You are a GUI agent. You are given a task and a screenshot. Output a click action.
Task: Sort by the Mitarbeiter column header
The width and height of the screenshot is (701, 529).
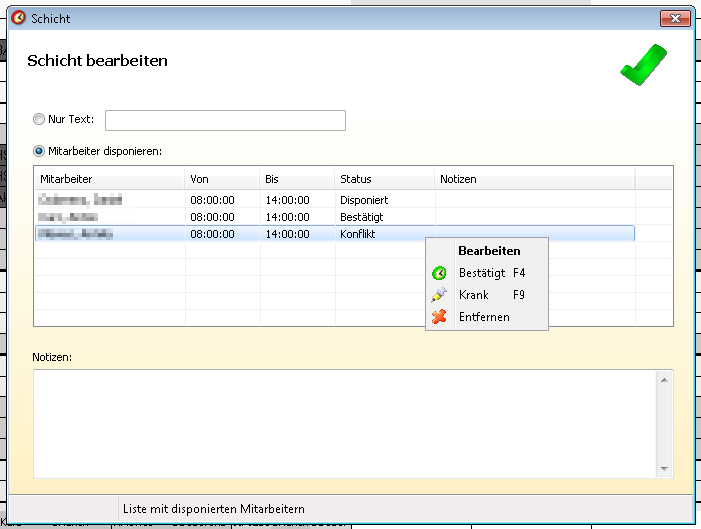(x=110, y=179)
